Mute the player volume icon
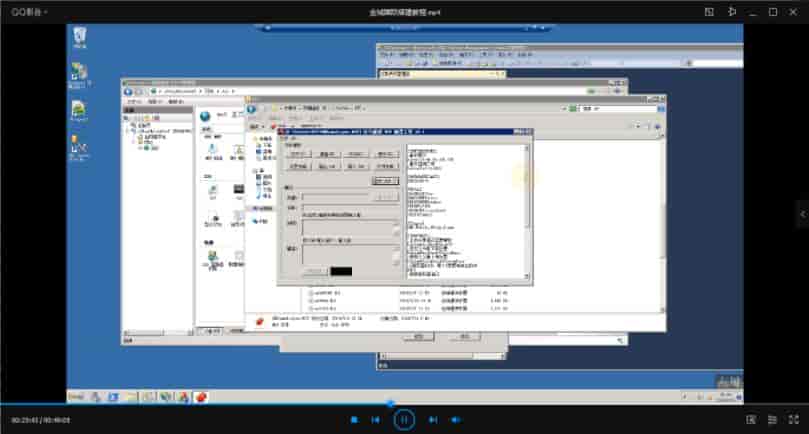This screenshot has height=434, width=809. point(456,420)
